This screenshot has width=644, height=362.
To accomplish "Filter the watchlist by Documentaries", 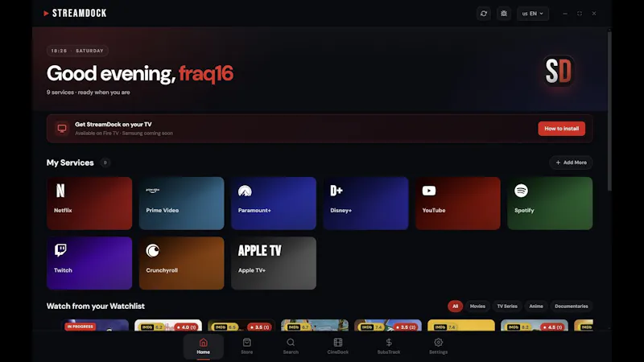I will (572, 306).
